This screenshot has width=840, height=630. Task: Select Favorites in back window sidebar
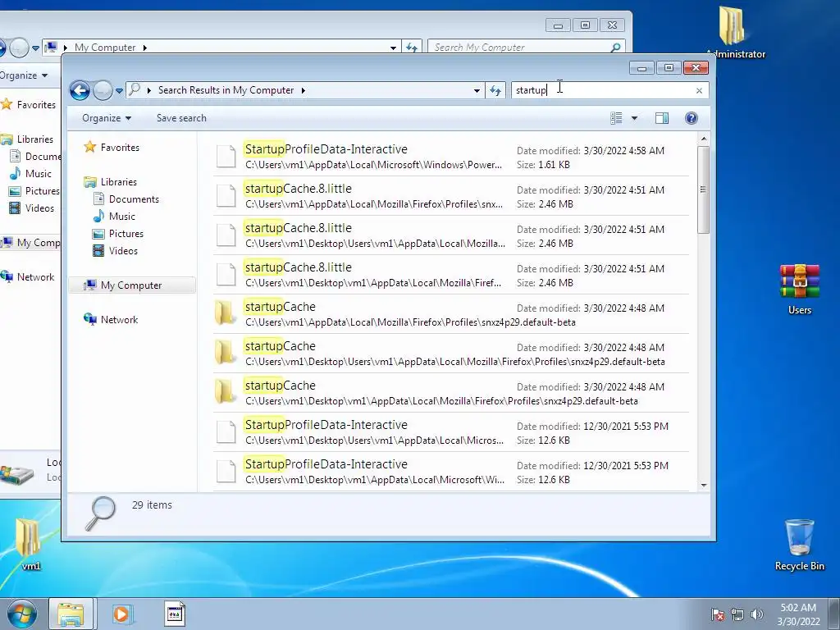click(30, 104)
